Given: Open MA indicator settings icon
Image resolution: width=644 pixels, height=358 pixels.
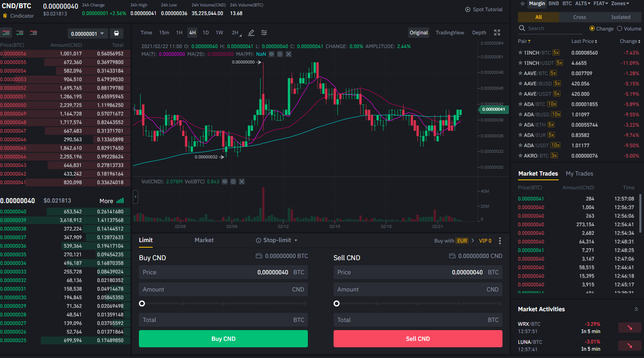Looking at the screenshot, I should (x=280, y=54).
